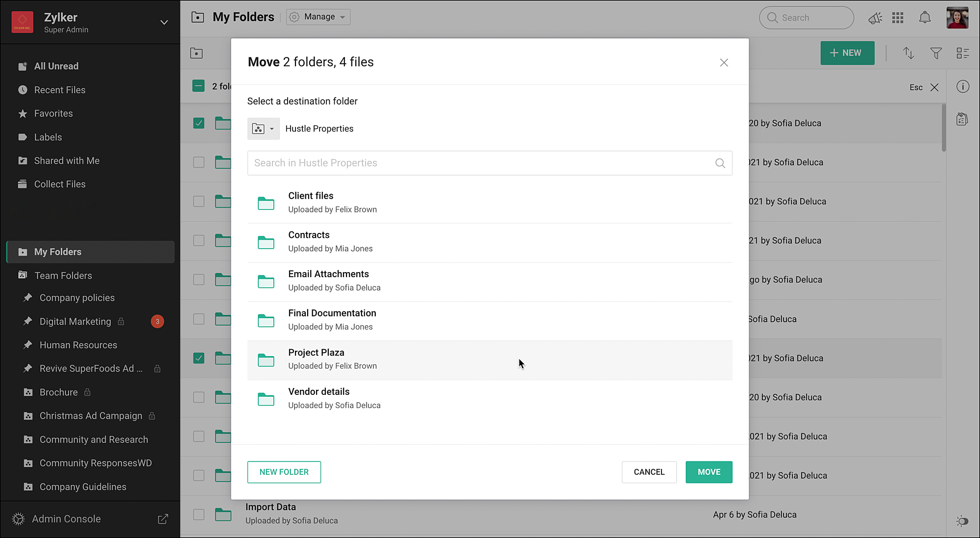Screen dimensions: 980x538
Task: Check the Import Data folder checkbox
Action: pyautogui.click(x=198, y=514)
